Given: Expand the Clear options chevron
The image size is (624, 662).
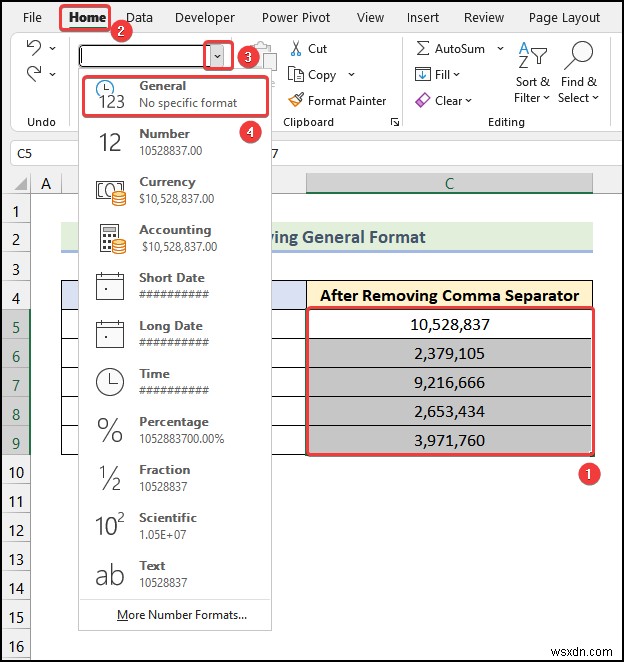Looking at the screenshot, I should pos(468,100).
